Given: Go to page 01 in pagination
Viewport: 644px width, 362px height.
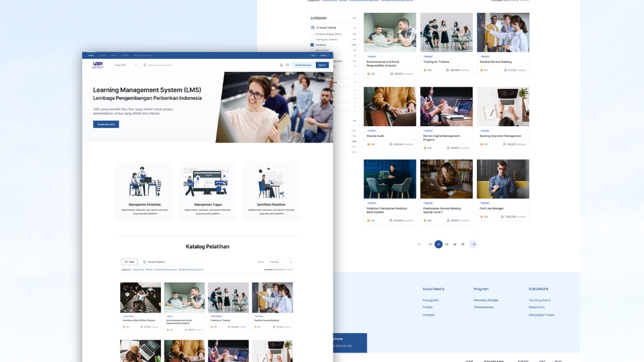Looking at the screenshot, I should coord(431,244).
